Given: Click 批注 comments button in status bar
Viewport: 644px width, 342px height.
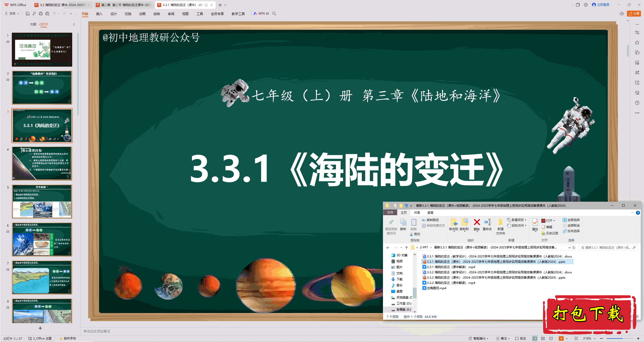Looking at the screenshot, I should 521,338.
